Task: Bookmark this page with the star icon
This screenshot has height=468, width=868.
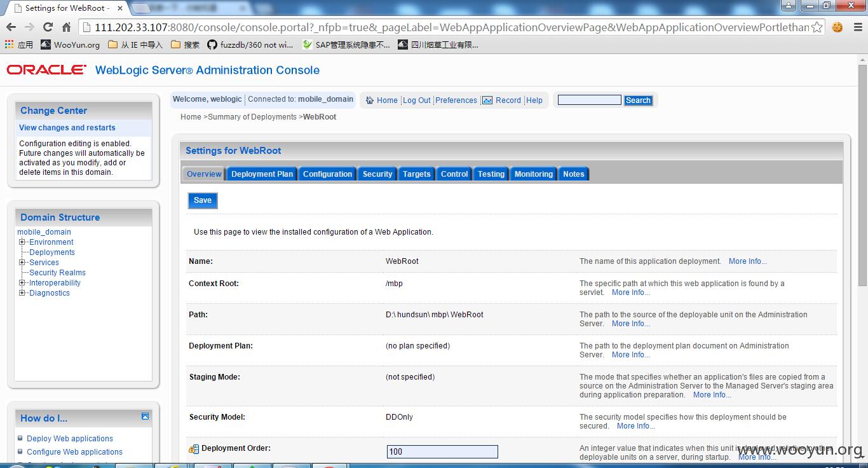Action: (817, 27)
